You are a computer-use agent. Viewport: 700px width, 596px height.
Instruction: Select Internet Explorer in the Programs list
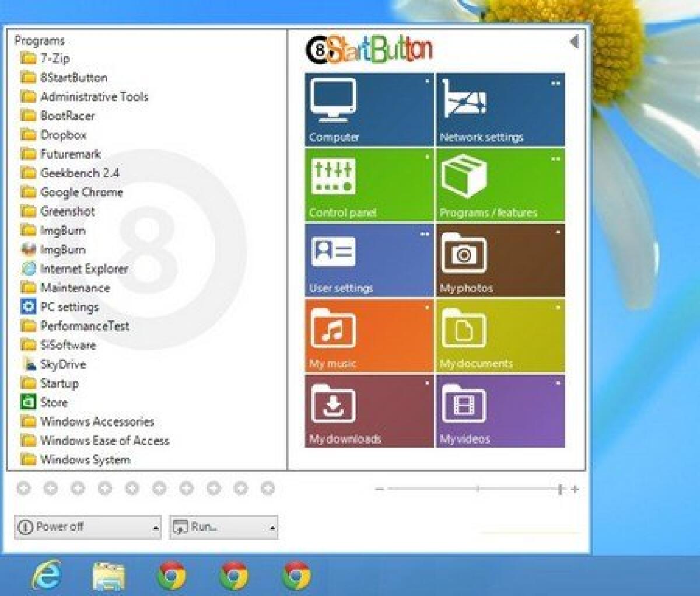84,269
